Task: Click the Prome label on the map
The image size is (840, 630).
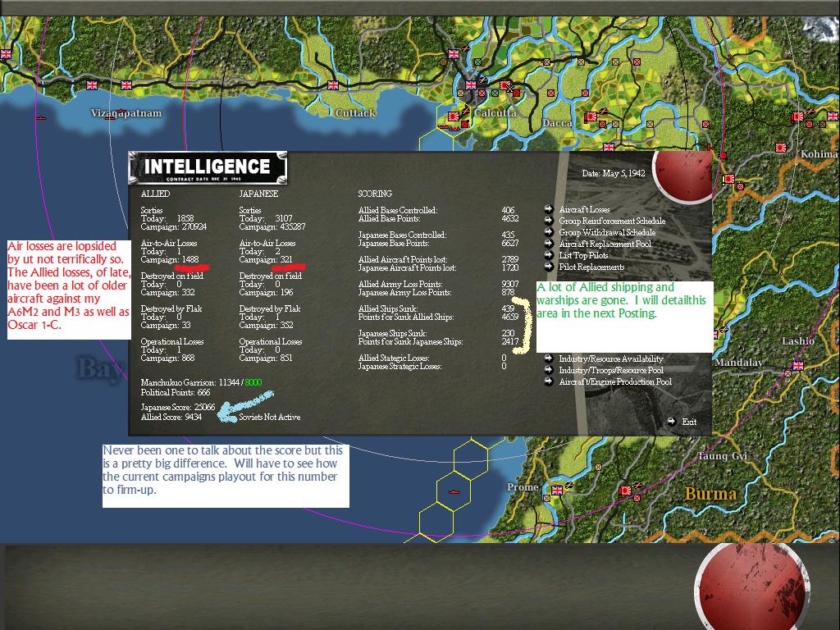Action: pyautogui.click(x=523, y=487)
